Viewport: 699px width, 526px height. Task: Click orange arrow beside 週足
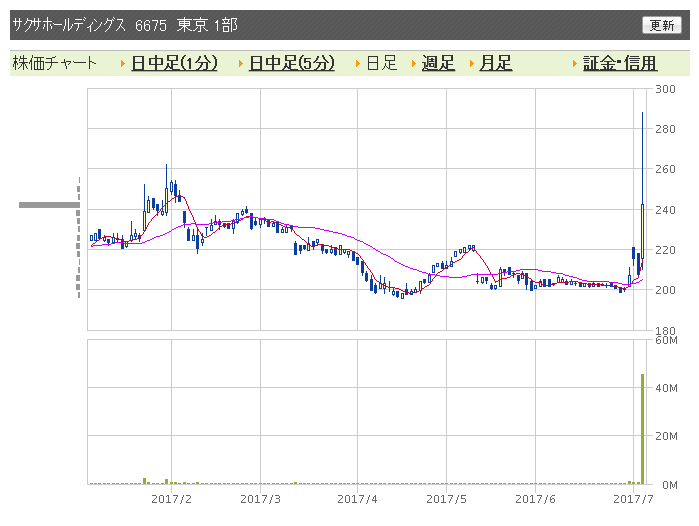pyautogui.click(x=414, y=64)
